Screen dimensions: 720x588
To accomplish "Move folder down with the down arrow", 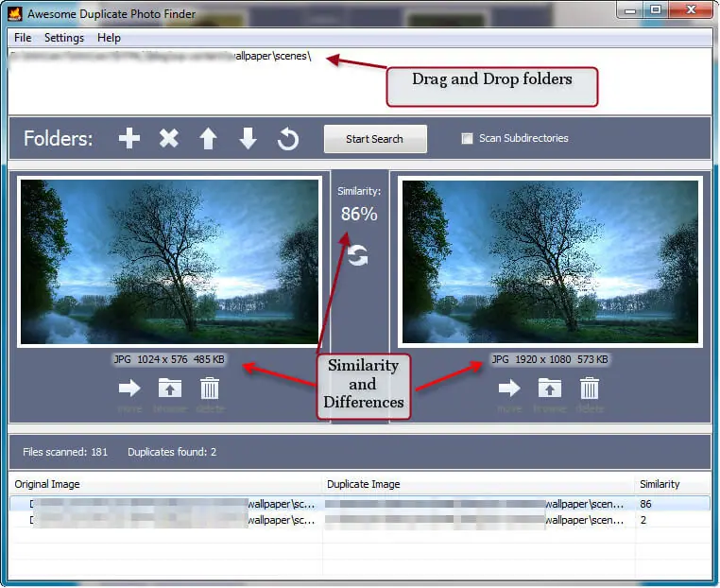I will [x=248, y=138].
